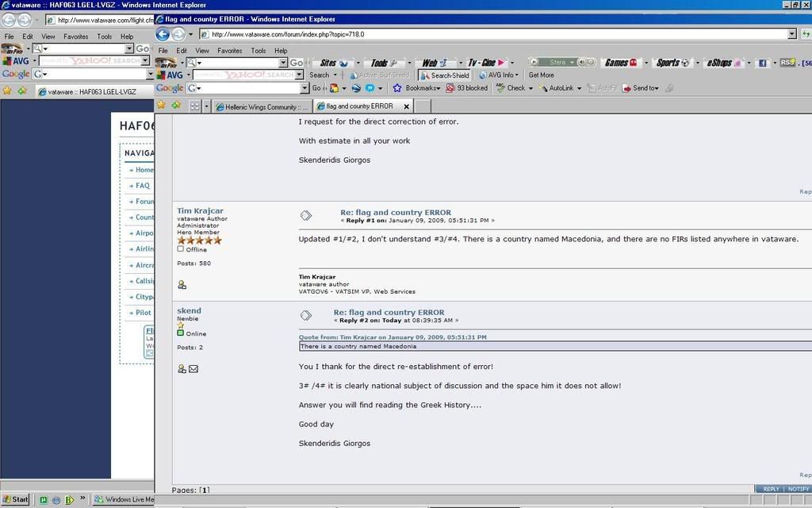Open the Quick Tabs grid icon

click(x=195, y=106)
